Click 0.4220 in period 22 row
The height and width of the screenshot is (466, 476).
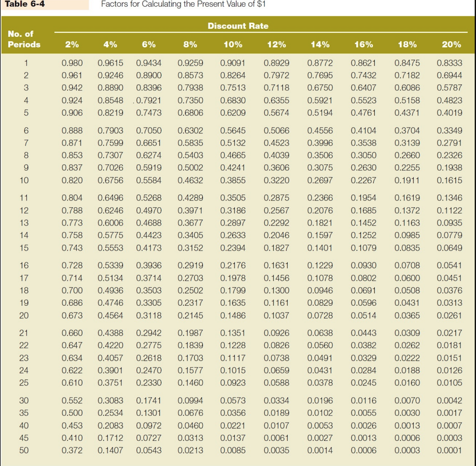(110, 345)
